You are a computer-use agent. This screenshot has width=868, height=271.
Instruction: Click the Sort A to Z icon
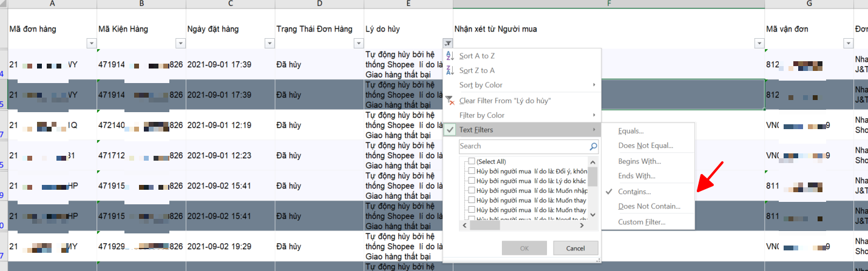tap(450, 56)
